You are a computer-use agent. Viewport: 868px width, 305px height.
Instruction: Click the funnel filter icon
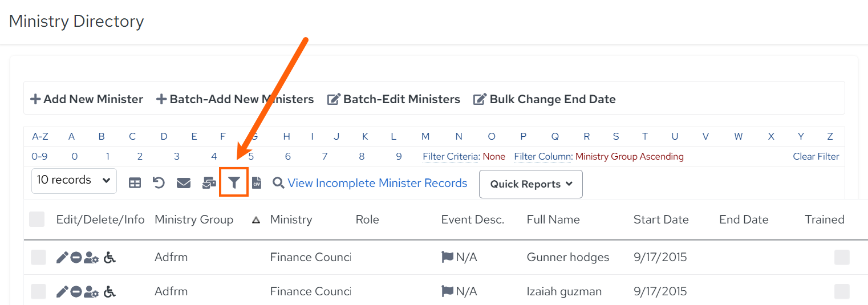pyautogui.click(x=234, y=182)
